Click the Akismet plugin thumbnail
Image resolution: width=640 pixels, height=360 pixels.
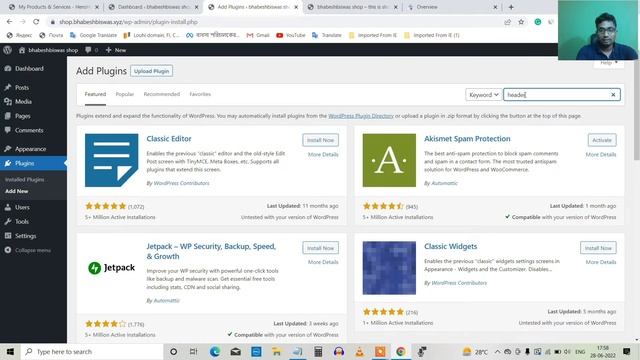(x=389, y=160)
